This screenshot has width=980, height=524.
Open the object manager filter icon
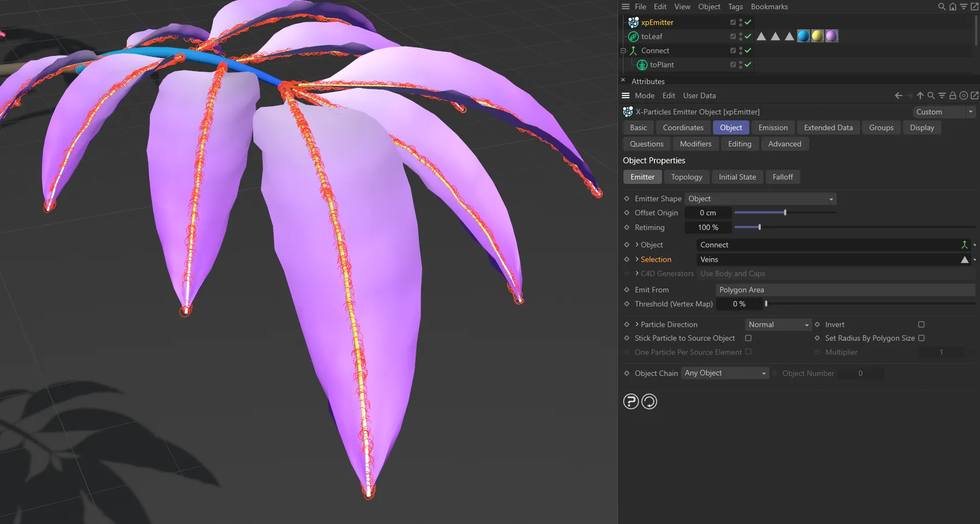coord(964,7)
